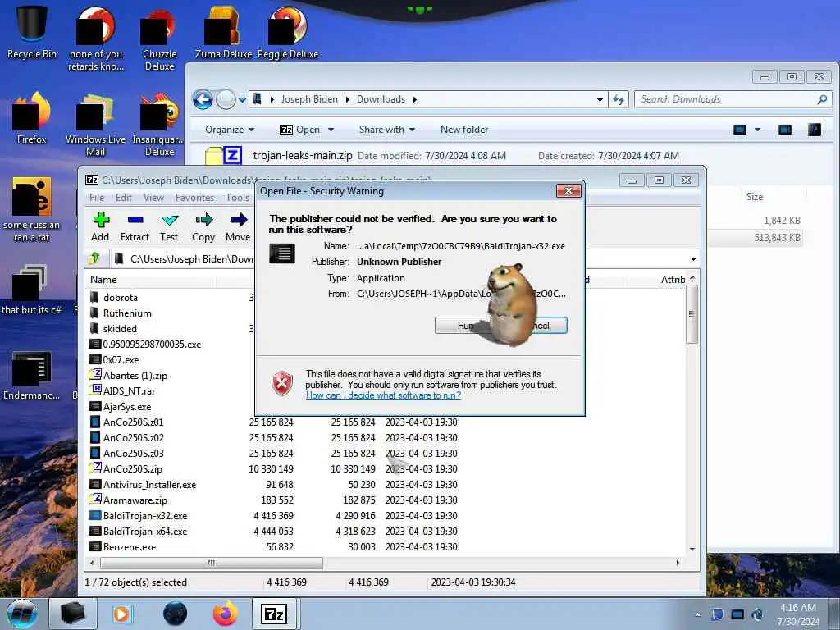Open the Organize dropdown in Explorer
840x630 pixels.
point(230,130)
